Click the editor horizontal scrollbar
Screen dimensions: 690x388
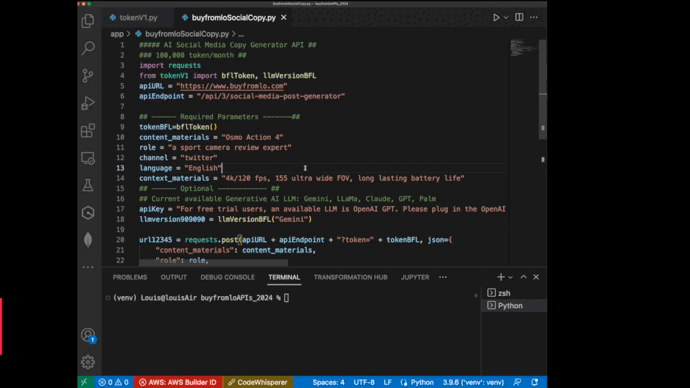[x=213, y=263]
